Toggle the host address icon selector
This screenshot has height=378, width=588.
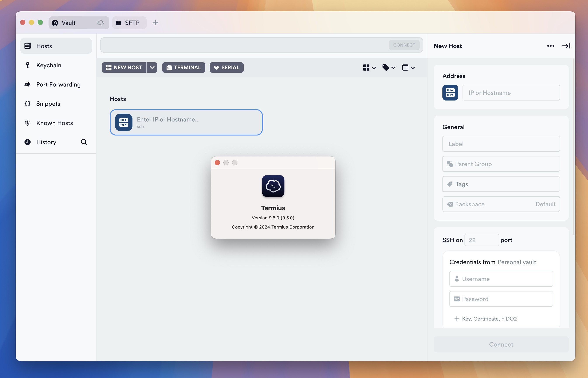click(451, 93)
